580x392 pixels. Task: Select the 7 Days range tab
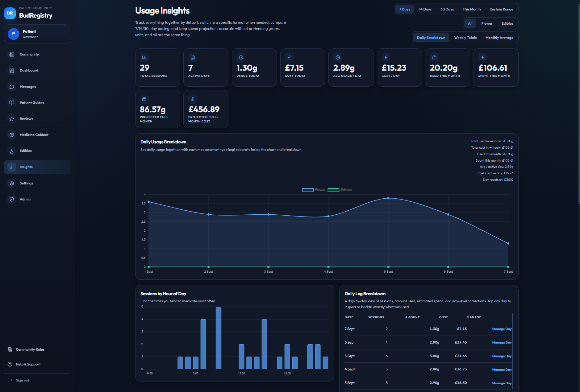[x=404, y=9]
